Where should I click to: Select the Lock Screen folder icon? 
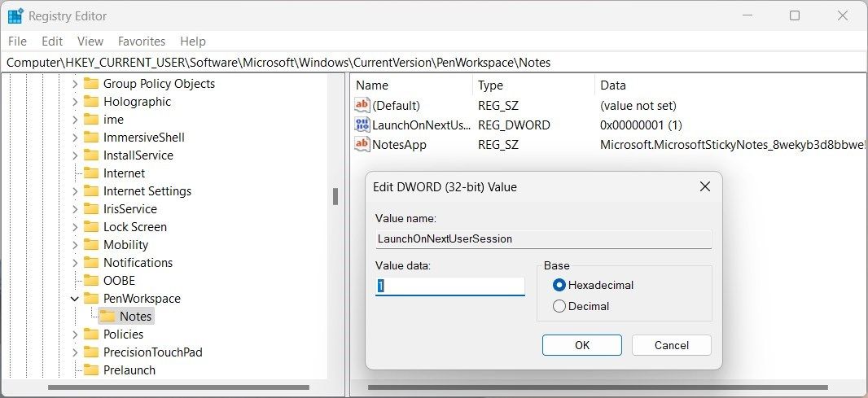click(90, 227)
